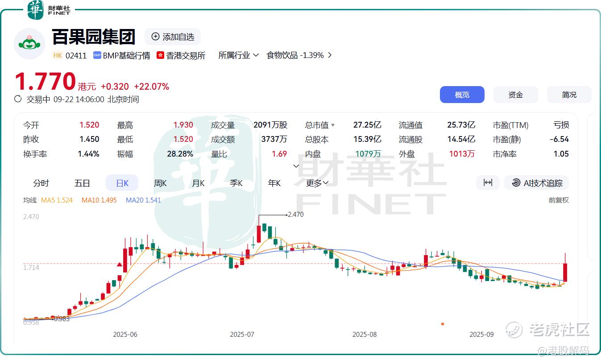The width and height of the screenshot is (601, 364).
Task: Click the stock code 02411
Action: tap(76, 55)
